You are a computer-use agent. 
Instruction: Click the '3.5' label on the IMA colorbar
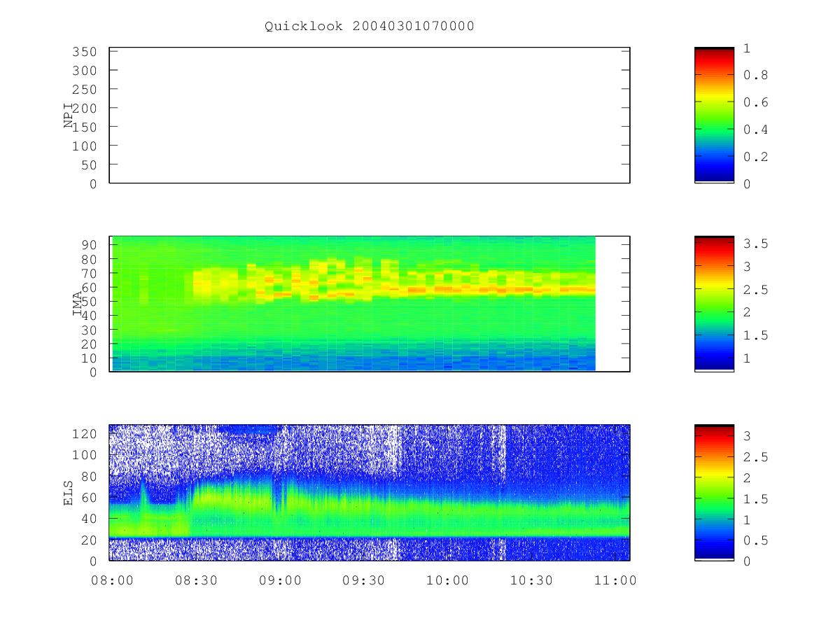pos(755,244)
